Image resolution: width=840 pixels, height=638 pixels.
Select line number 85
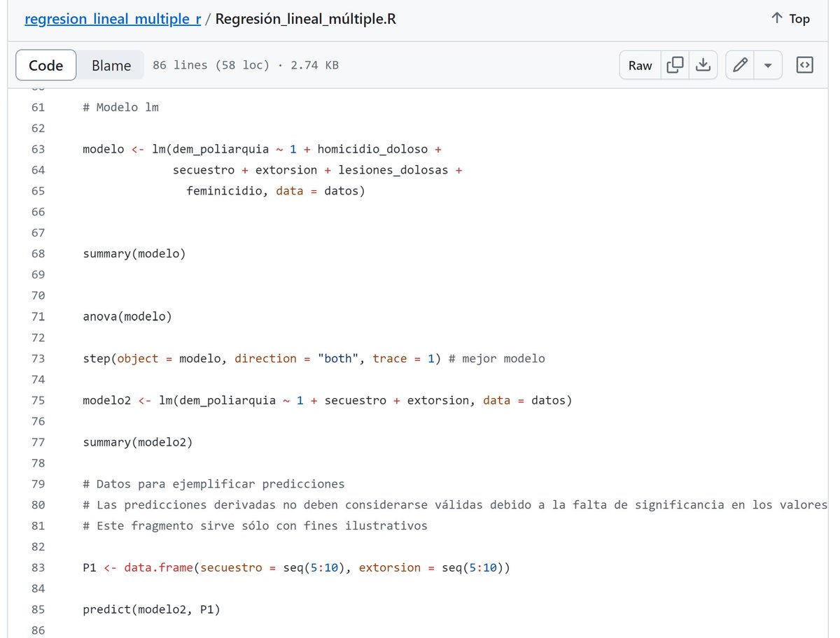pos(38,609)
